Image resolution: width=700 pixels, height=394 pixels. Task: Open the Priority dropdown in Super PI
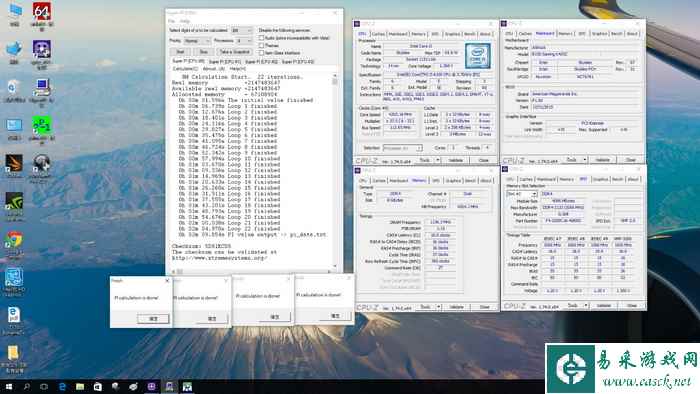pyautogui.click(x=196, y=41)
